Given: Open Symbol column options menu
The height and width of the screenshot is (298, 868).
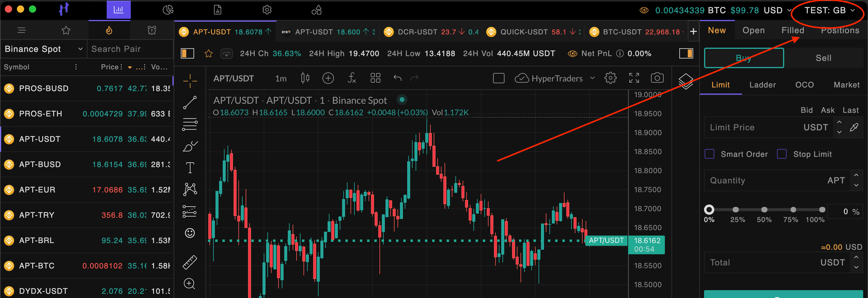Looking at the screenshot, I should [x=76, y=67].
